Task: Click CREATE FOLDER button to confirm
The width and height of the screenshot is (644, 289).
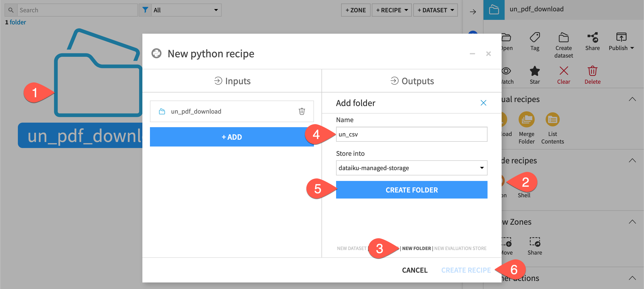Action: click(411, 190)
